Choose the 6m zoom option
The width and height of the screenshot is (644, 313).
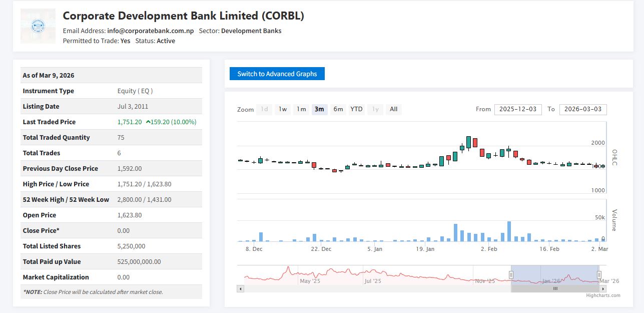pos(338,109)
